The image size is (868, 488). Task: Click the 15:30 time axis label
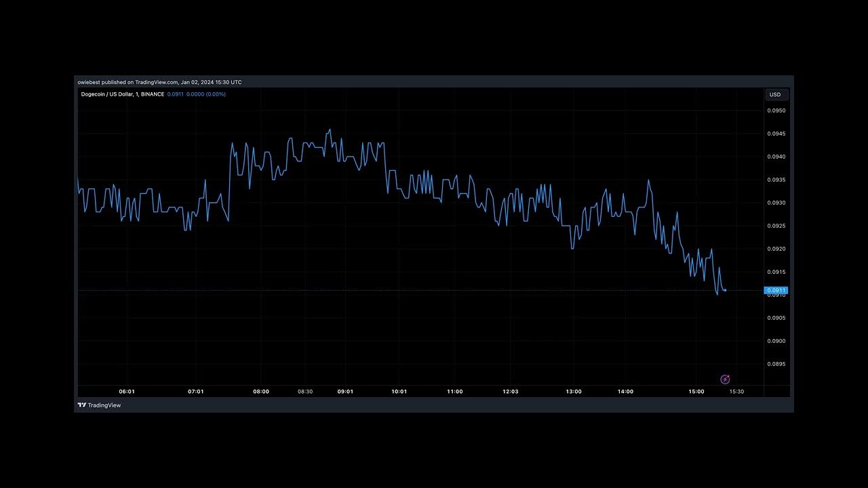(736, 391)
